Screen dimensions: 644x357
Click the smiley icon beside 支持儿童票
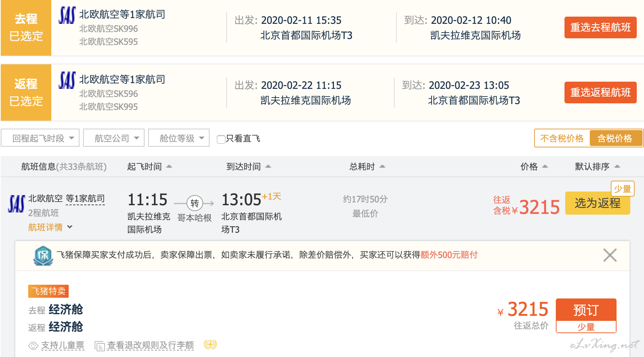click(33, 346)
